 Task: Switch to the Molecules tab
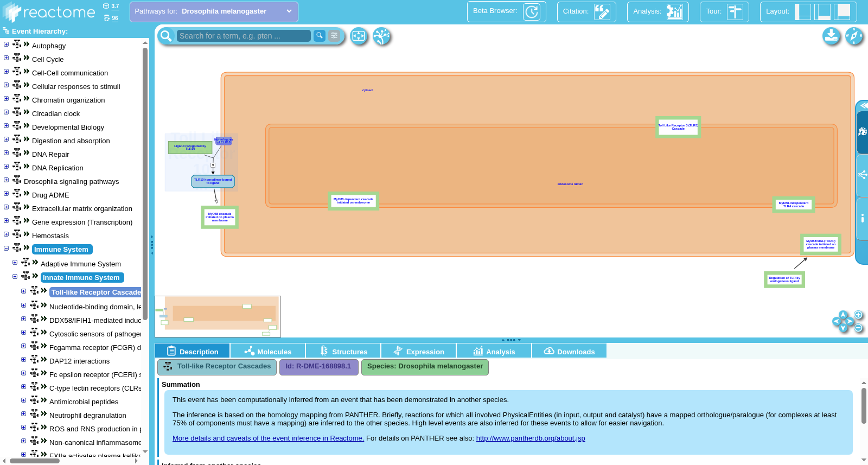267,351
